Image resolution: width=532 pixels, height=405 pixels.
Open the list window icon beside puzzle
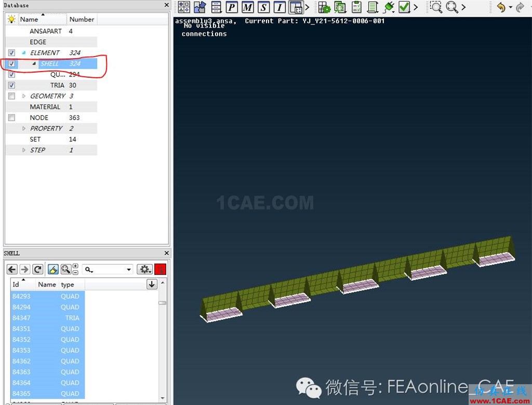pos(216,7)
